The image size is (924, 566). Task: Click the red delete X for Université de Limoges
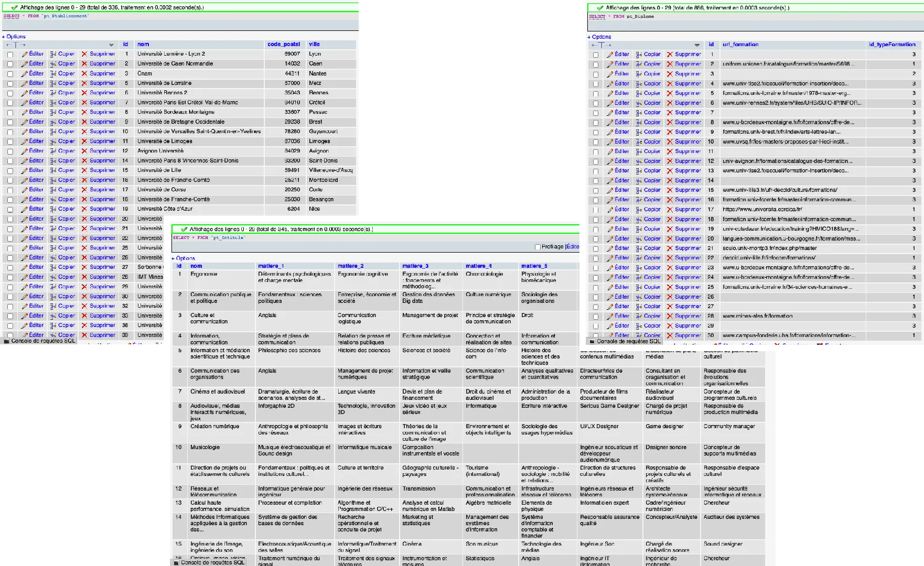[x=84, y=141]
